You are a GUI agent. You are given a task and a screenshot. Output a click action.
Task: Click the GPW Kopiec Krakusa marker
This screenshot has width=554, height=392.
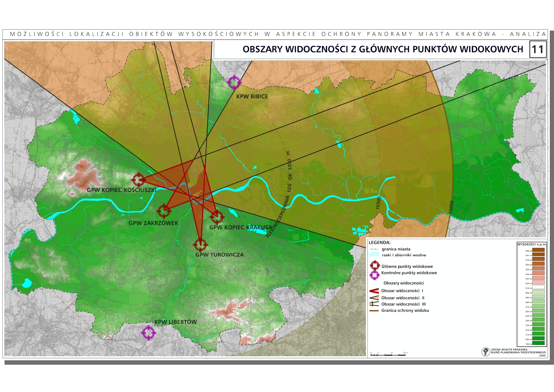[x=217, y=217]
